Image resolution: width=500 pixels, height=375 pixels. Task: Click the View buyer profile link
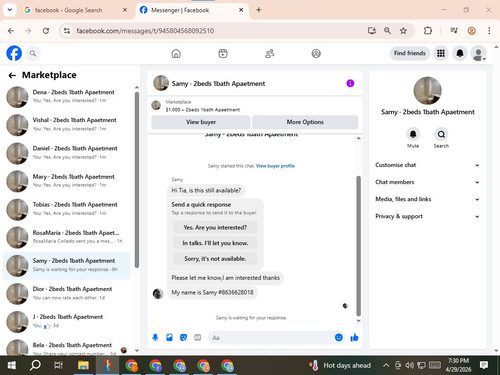coord(275,166)
